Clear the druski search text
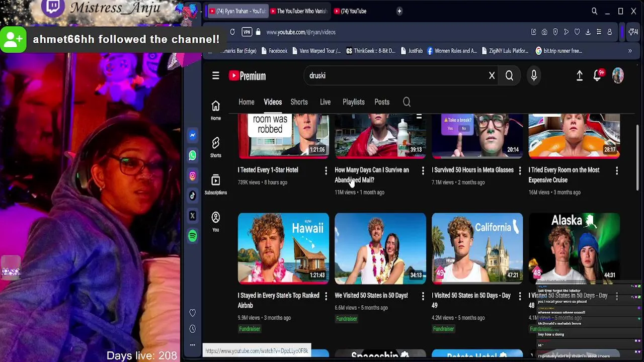 [x=492, y=75]
